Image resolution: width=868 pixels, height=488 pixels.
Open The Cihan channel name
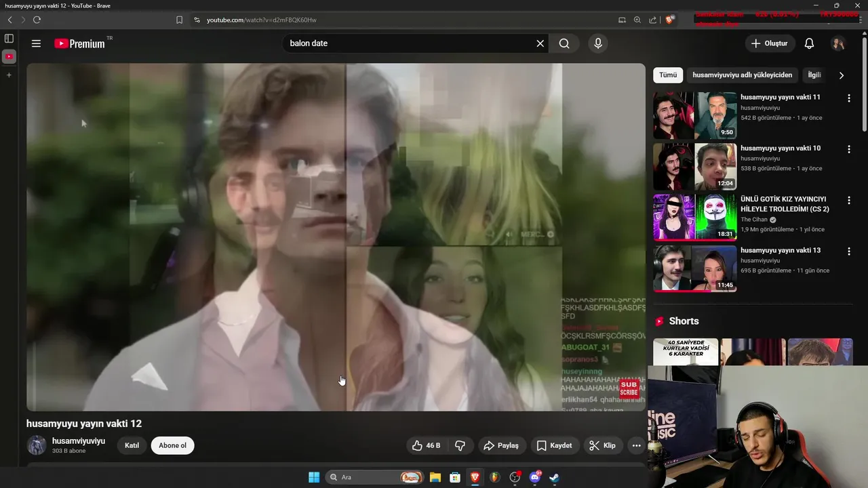coord(755,220)
